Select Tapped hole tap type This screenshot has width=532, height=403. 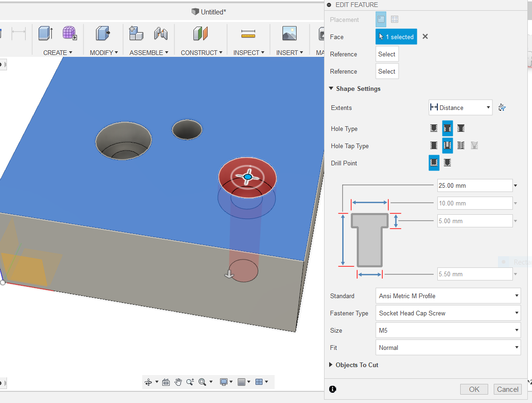[461, 145]
